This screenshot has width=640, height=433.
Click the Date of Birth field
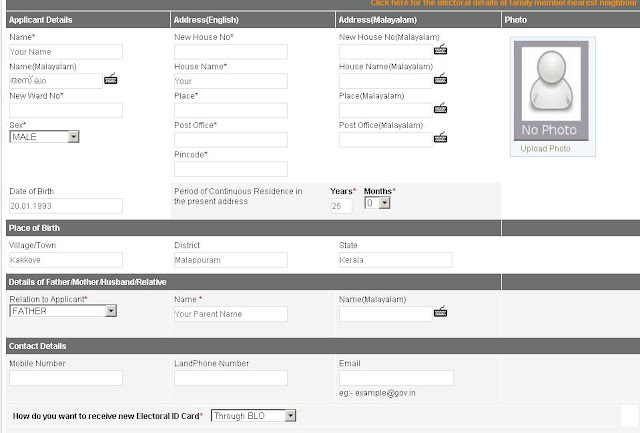click(x=66, y=206)
